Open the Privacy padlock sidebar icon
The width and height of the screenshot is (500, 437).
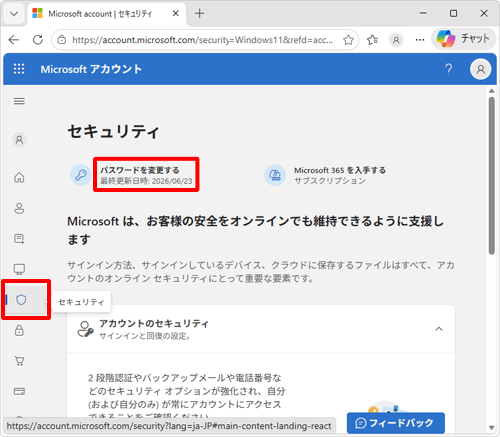tap(19, 330)
